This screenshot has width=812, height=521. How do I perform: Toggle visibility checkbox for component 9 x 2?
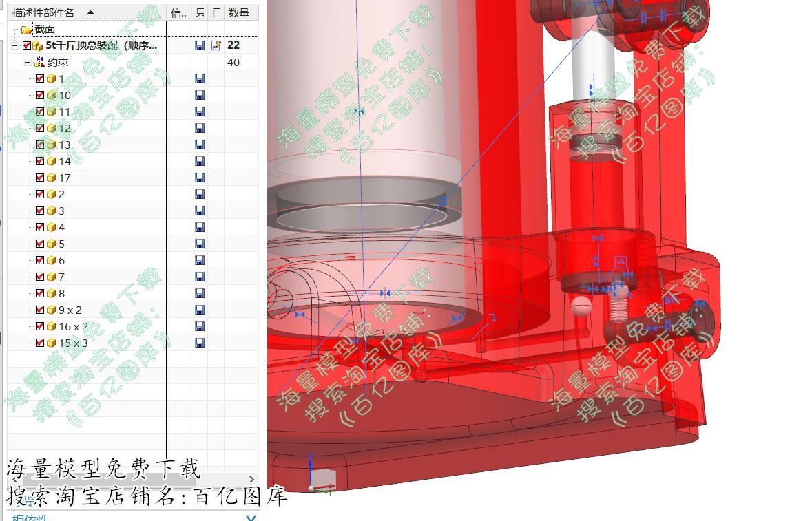click(40, 310)
